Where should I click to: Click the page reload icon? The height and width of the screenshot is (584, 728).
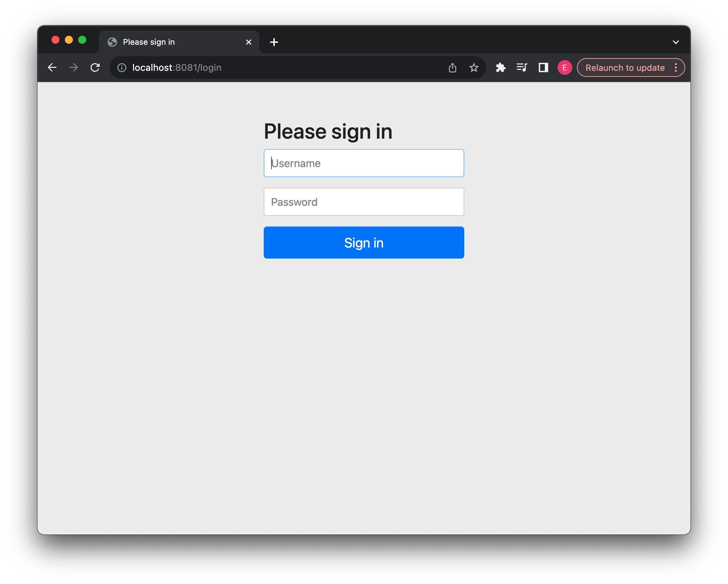pyautogui.click(x=95, y=67)
